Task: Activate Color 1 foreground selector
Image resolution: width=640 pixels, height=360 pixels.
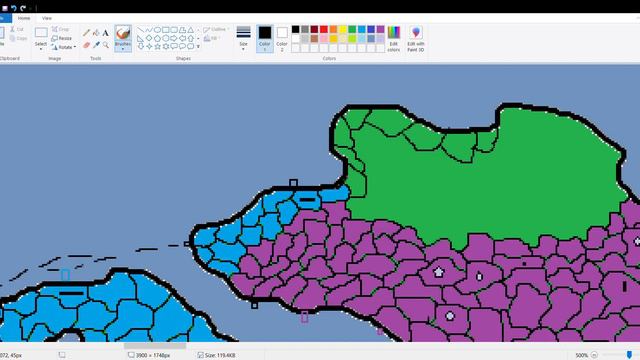Action: click(264, 39)
